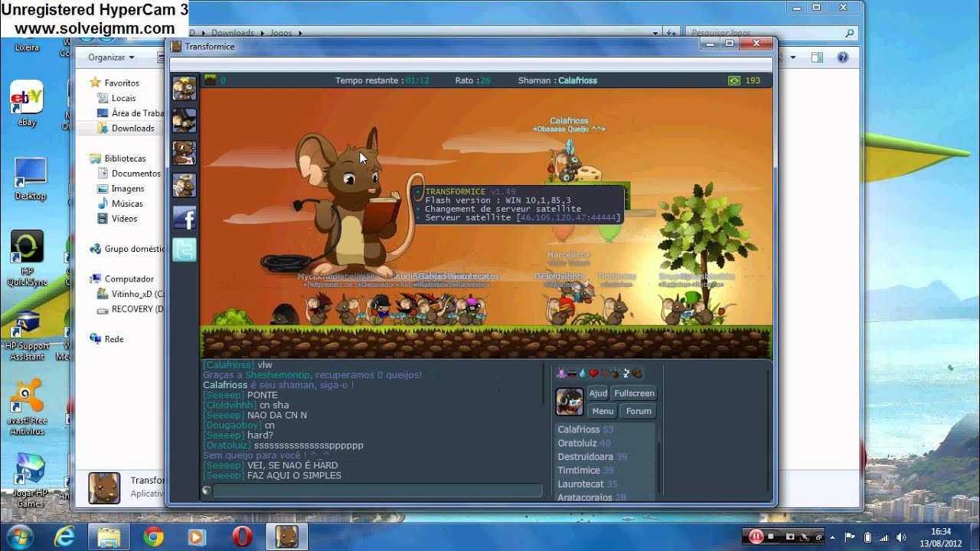Open Explorer help question mark icon
The height and width of the screenshot is (551, 980).
(843, 57)
